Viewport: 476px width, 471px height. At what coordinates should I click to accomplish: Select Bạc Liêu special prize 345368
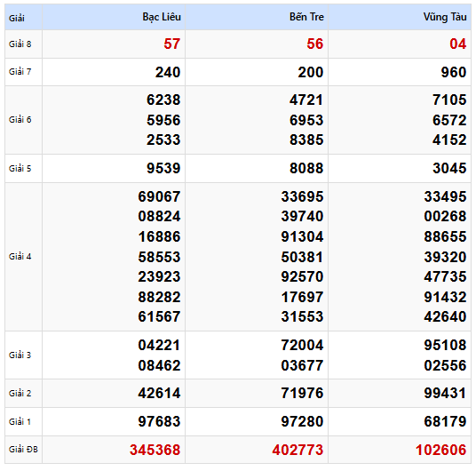(155, 450)
